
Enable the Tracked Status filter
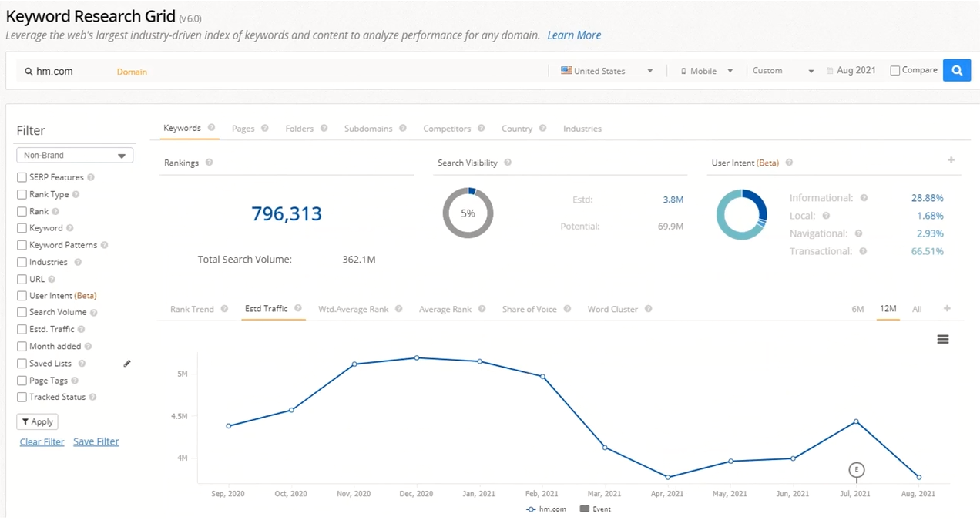pos(22,397)
